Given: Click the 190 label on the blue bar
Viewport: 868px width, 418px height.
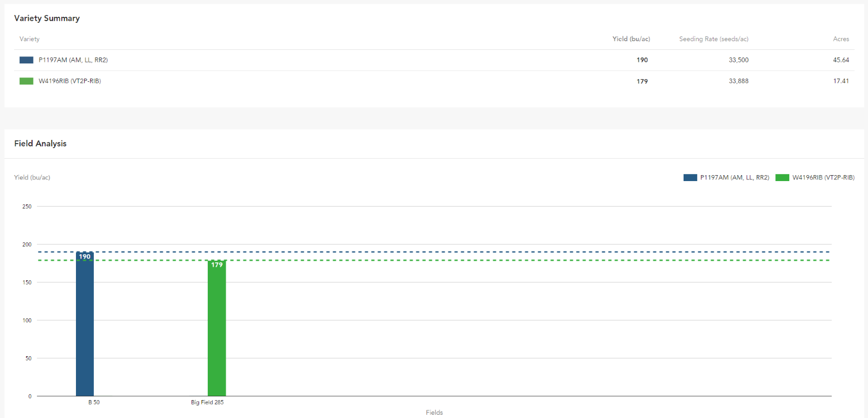Looking at the screenshot, I should pyautogui.click(x=85, y=257).
